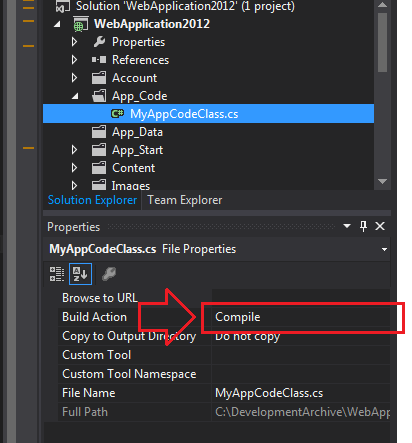Expand the References node
The image size is (412, 443).
tap(74, 60)
